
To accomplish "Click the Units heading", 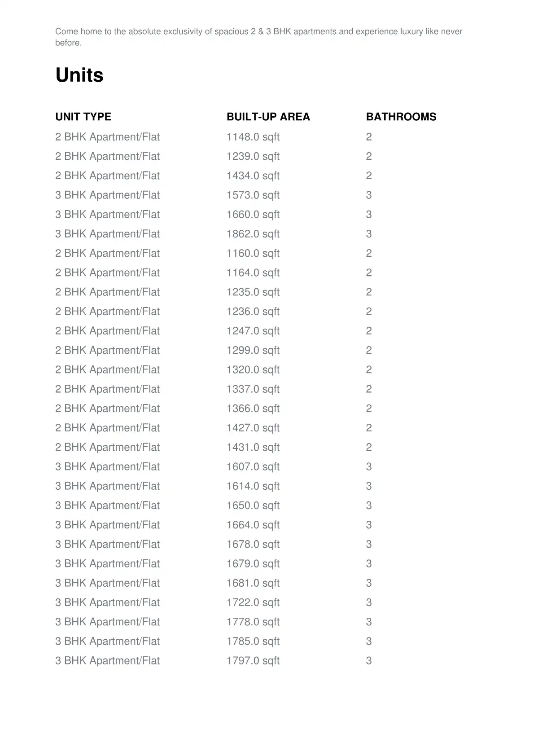I will point(79,75).
